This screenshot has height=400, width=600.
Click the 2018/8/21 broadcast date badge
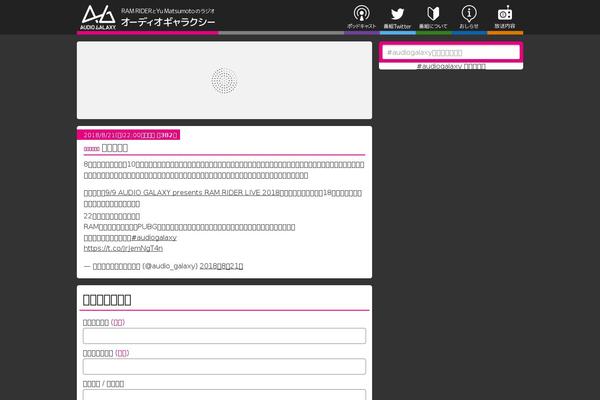point(129,135)
